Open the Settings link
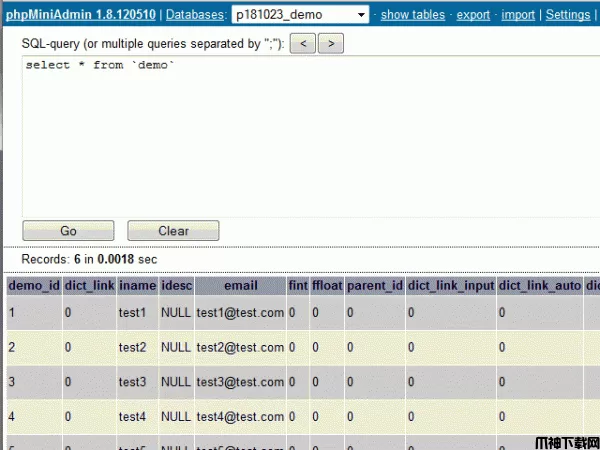Viewport: 600px width, 450px height. pos(568,15)
